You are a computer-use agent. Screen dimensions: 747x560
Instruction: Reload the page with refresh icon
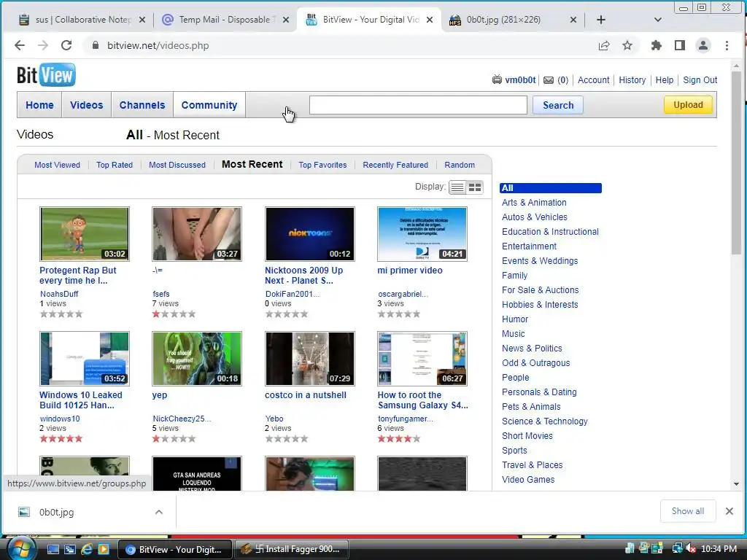click(66, 45)
